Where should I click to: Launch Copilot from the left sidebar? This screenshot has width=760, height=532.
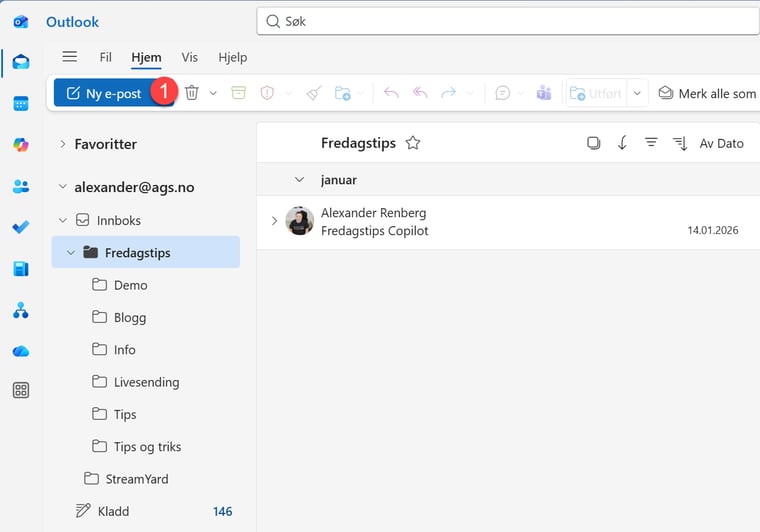point(21,144)
